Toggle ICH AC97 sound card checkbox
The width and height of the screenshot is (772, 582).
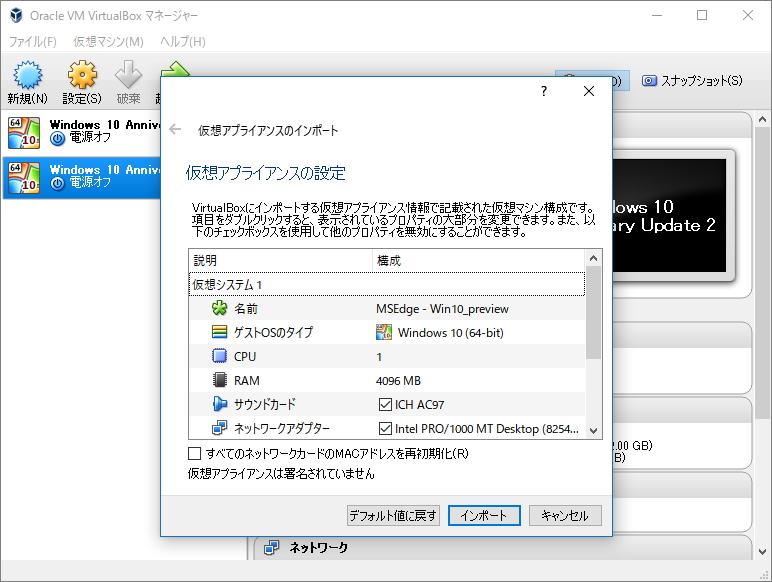point(385,404)
